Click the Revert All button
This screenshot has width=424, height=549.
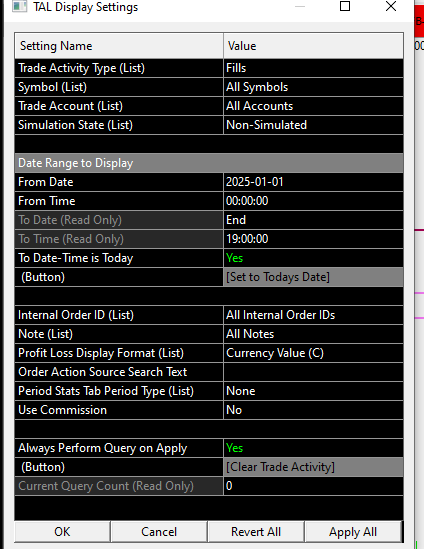click(256, 532)
